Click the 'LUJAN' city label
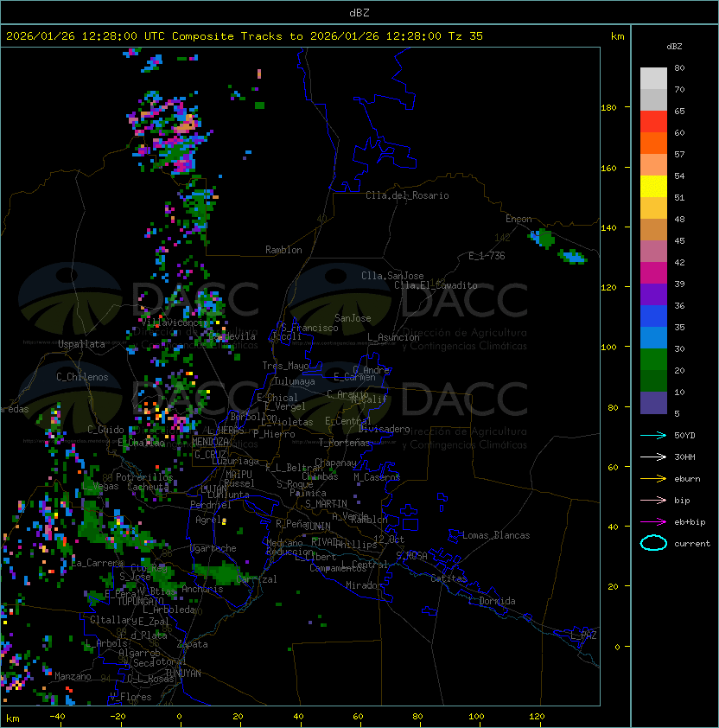This screenshot has height=728, width=719. 214,489
